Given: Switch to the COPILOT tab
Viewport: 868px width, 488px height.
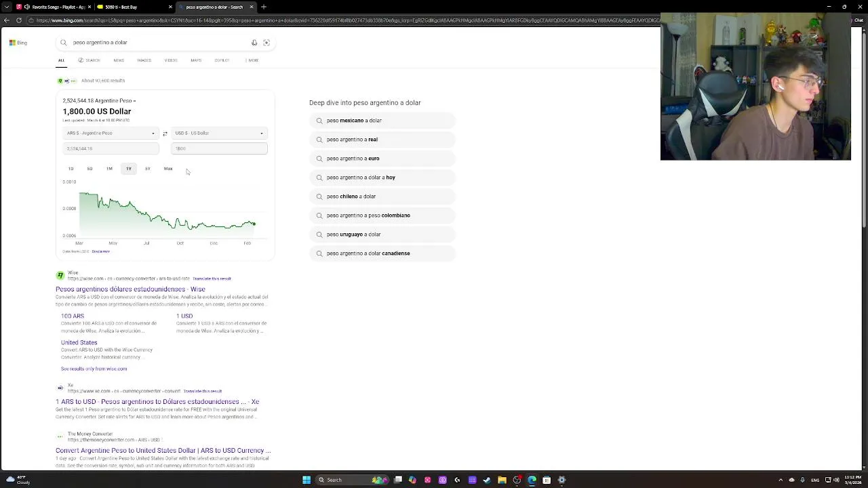Looking at the screenshot, I should coord(222,60).
